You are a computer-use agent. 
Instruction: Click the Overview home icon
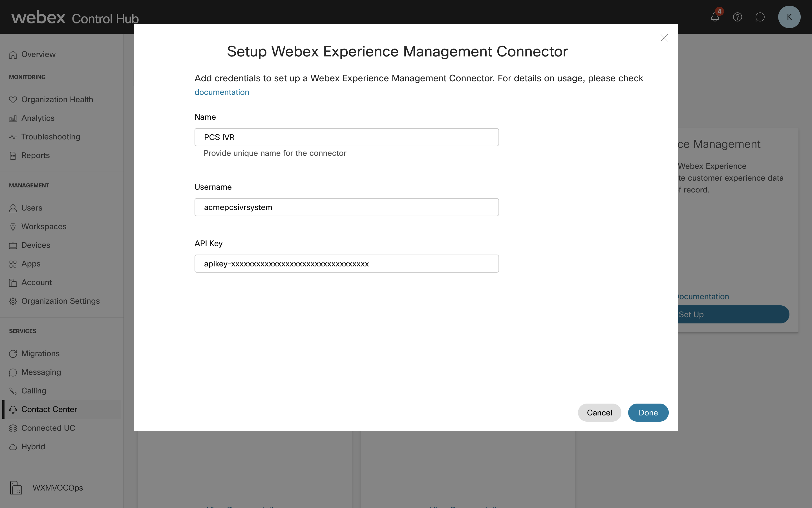coord(13,54)
